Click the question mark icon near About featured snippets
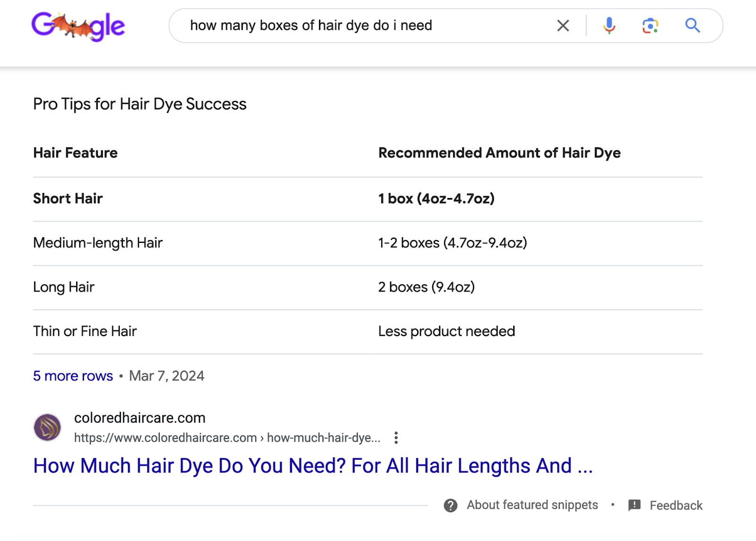The height and width of the screenshot is (541, 756). (x=450, y=505)
